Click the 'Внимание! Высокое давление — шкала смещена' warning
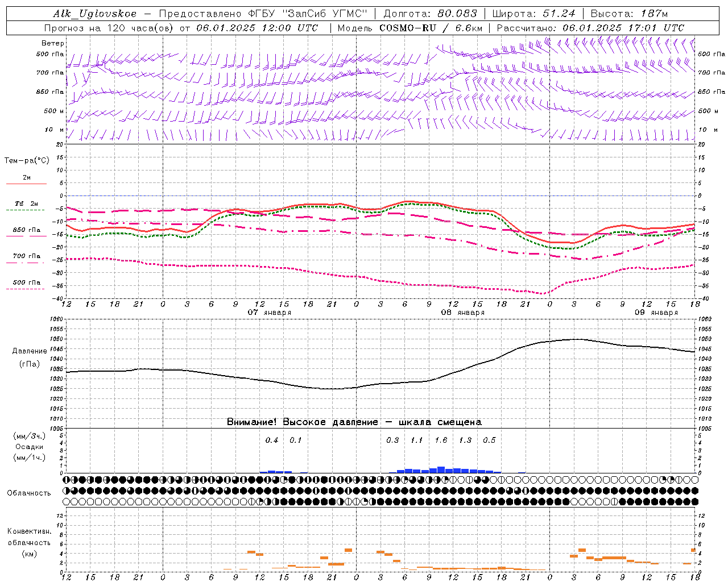 pos(354,422)
